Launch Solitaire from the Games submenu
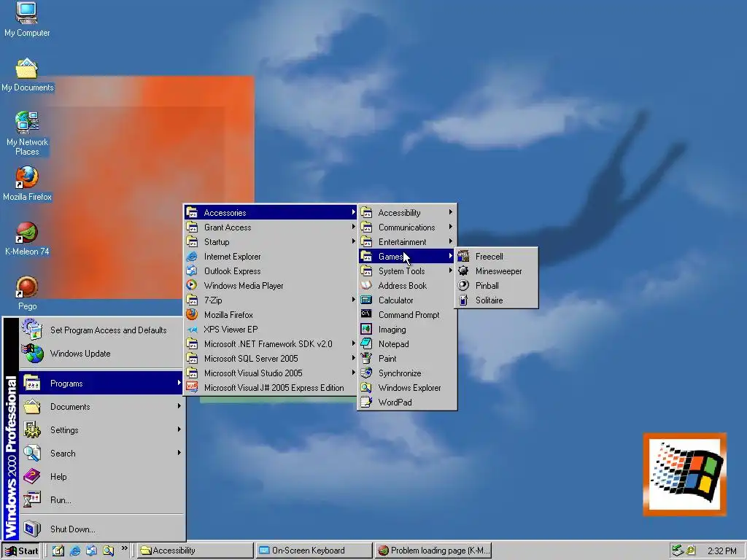The width and height of the screenshot is (747, 560). (x=497, y=300)
